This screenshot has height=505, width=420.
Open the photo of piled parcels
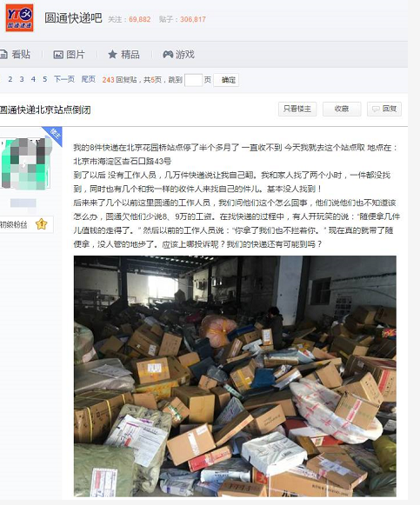click(x=235, y=376)
